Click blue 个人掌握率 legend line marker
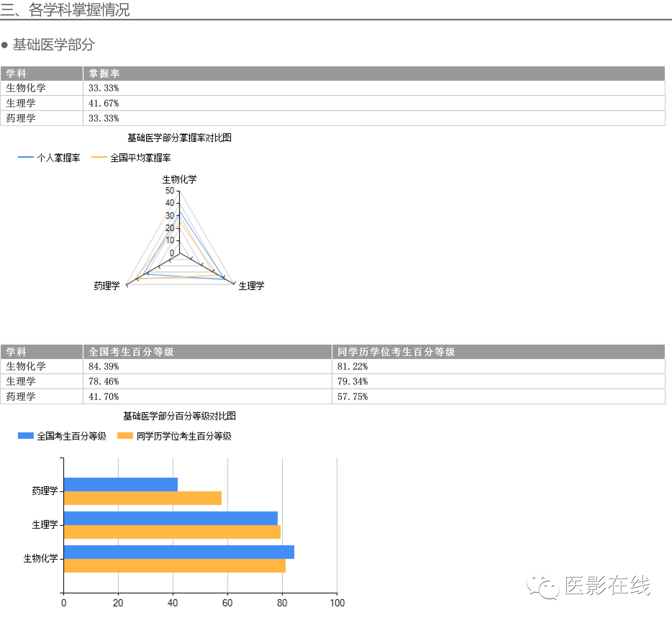672x620 pixels. pyautogui.click(x=25, y=157)
